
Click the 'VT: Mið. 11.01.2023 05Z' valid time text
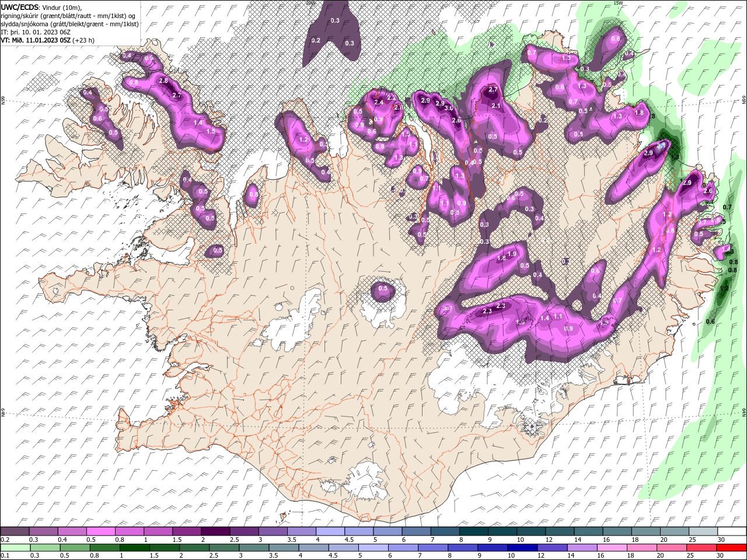click(x=36, y=40)
